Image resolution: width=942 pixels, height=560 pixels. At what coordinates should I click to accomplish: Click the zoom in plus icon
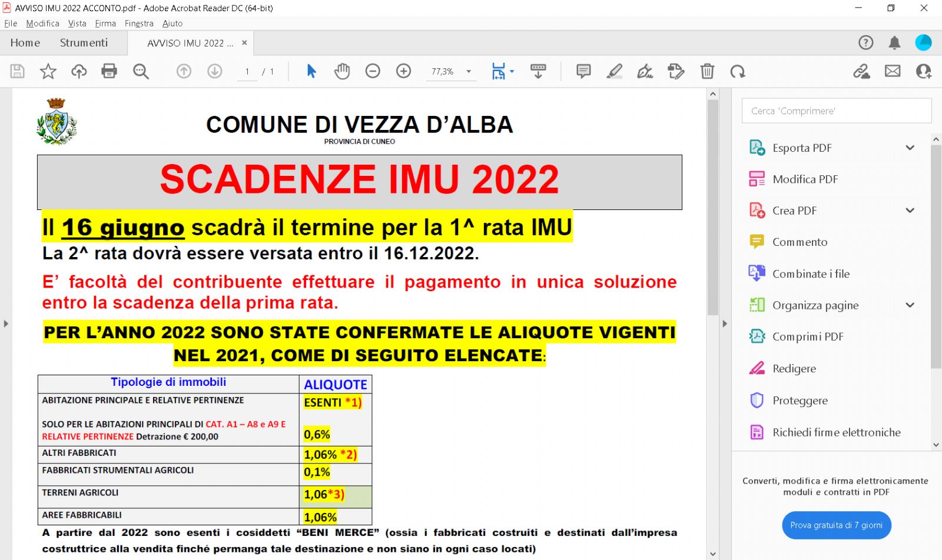point(403,71)
